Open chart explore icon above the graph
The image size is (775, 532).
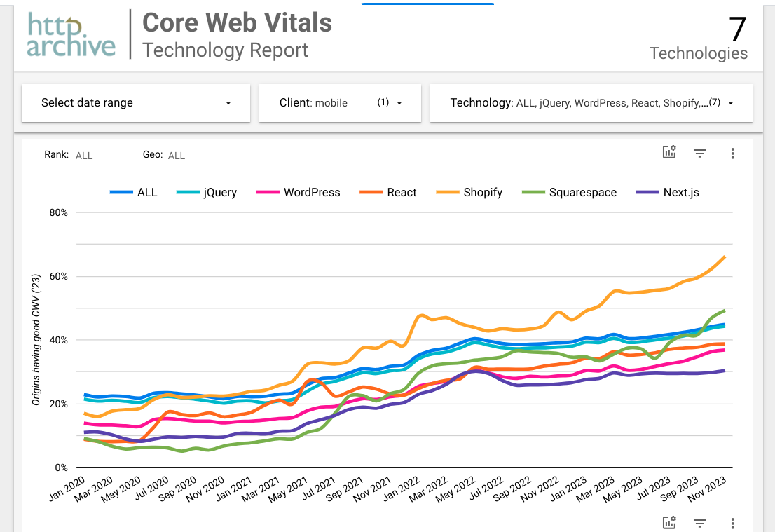tap(669, 153)
